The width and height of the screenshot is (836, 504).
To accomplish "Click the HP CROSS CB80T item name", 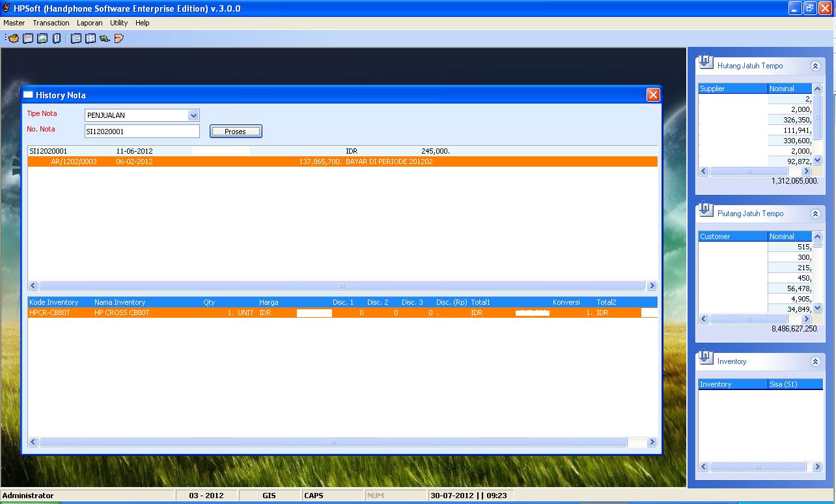I will click(x=122, y=313).
